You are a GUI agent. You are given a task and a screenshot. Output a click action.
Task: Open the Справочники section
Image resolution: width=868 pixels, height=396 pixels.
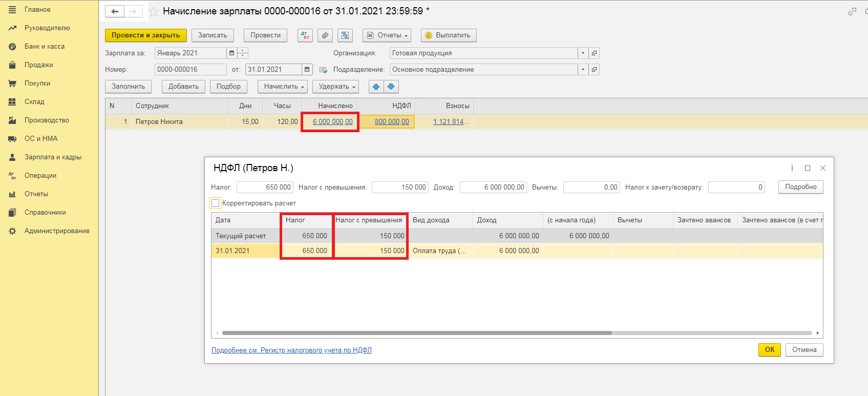[x=45, y=213]
